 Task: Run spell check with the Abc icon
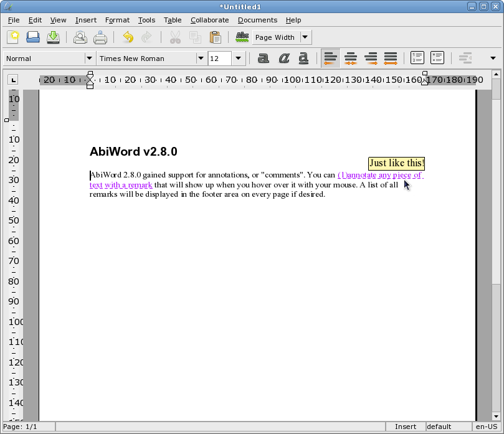(242, 37)
